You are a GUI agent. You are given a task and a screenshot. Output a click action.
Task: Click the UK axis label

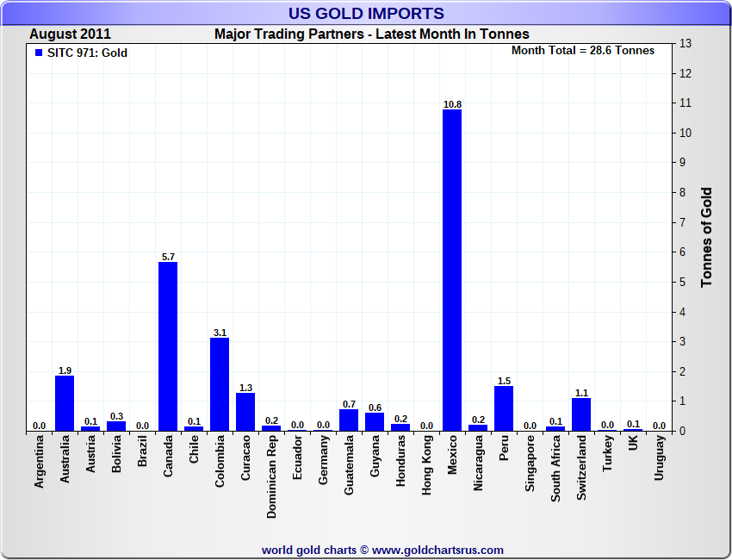point(633,443)
